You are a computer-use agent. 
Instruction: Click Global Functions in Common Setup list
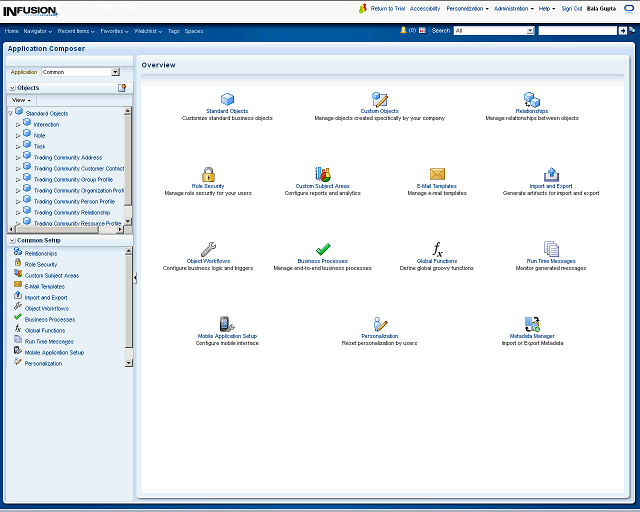pyautogui.click(x=45, y=330)
